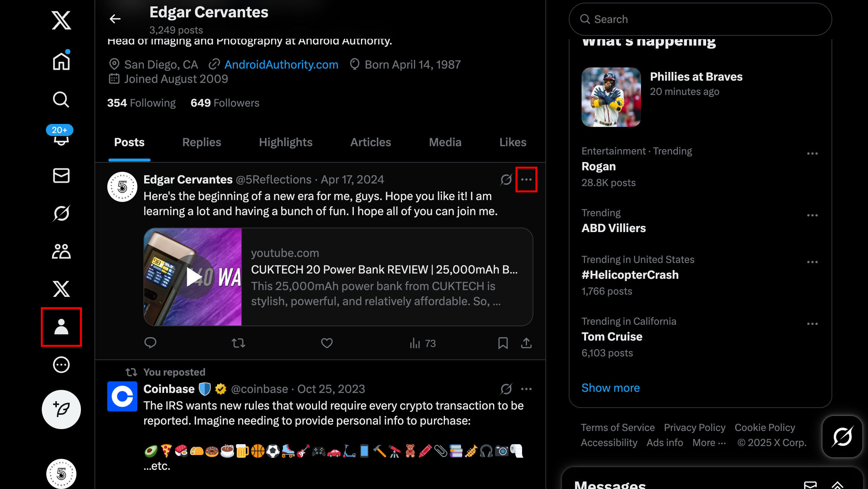
Task: Open Messages envelope in sidebar
Action: click(x=61, y=176)
